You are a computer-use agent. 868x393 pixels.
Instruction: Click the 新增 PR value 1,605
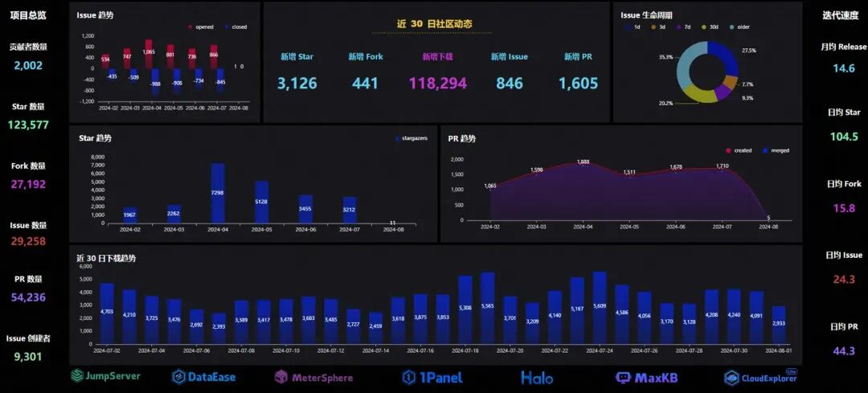578,84
